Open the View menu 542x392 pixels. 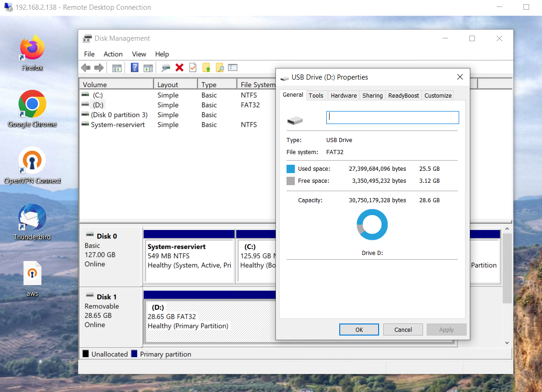coord(139,54)
